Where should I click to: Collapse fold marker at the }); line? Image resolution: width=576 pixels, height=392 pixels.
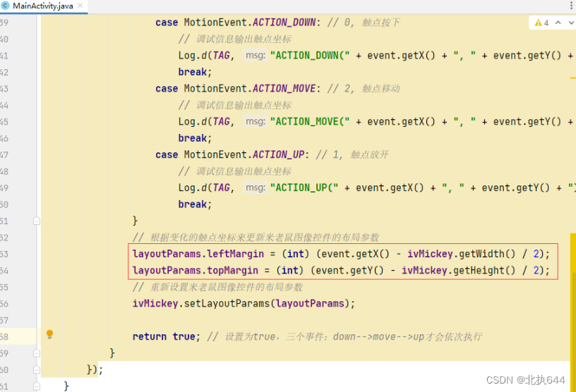point(37,369)
